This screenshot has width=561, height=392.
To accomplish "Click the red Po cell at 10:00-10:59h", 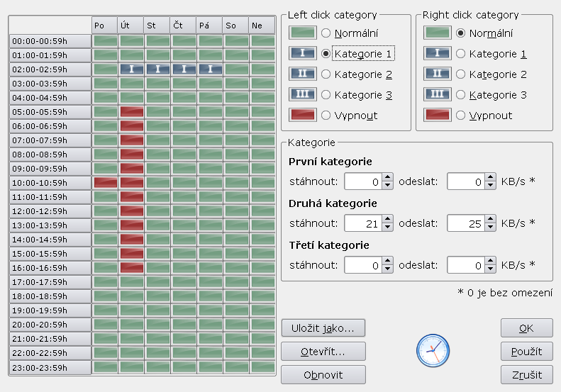I will [x=106, y=183].
